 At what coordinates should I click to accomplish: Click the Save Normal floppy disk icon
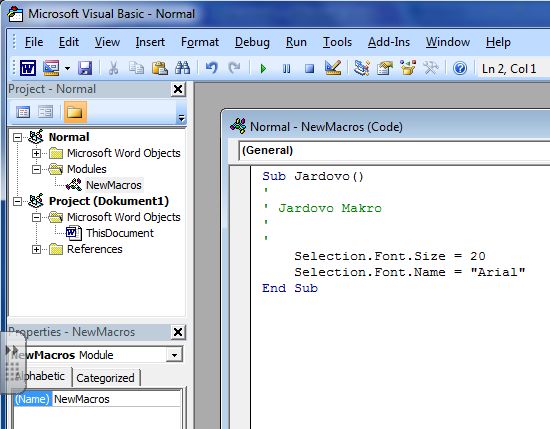[85, 68]
